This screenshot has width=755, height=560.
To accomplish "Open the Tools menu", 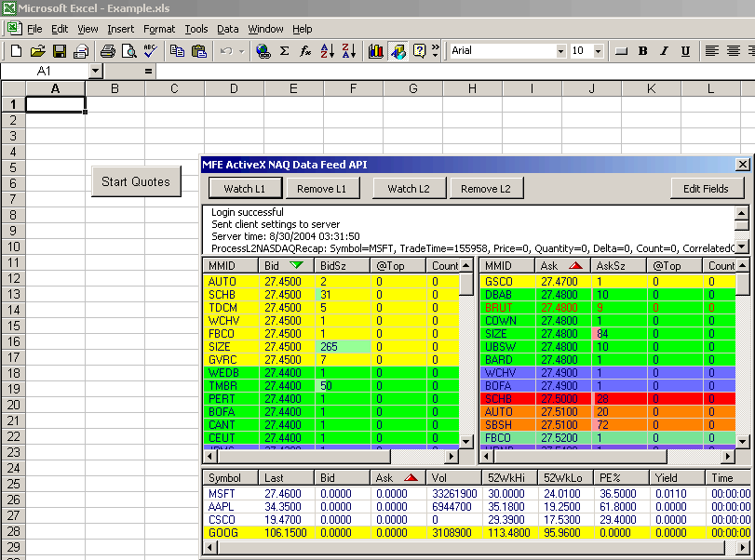I will tap(196, 29).
